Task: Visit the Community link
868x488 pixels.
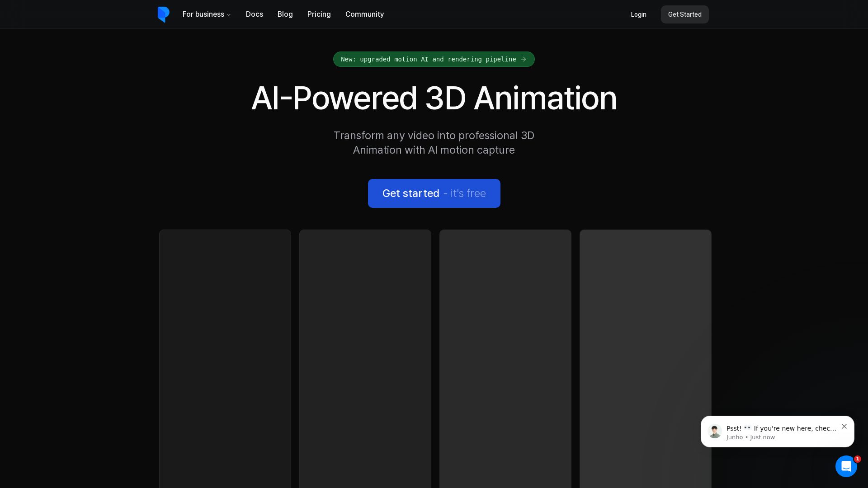Action: click(x=364, y=14)
